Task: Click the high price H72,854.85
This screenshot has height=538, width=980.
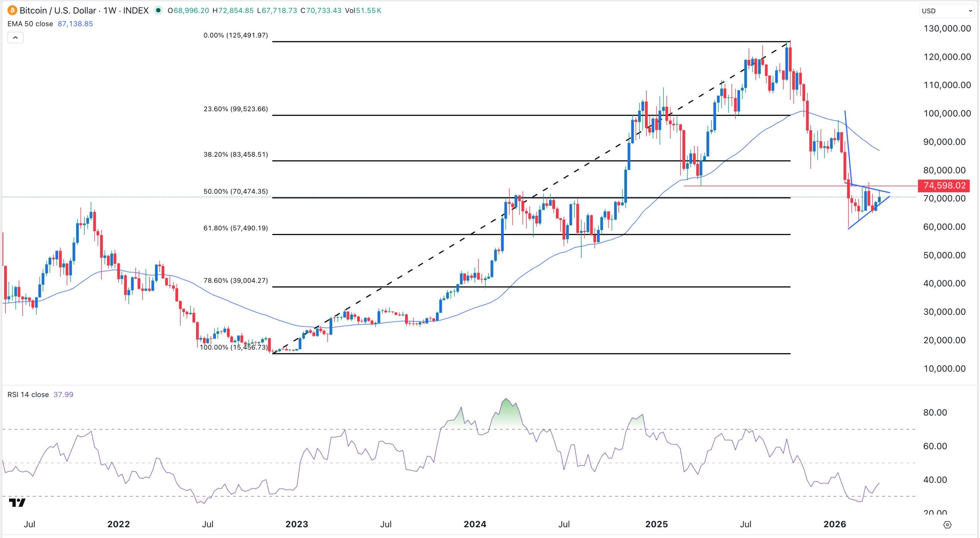Action: click(233, 10)
